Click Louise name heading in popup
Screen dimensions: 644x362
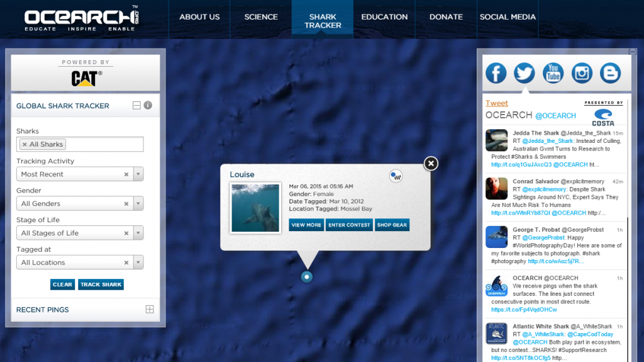(x=242, y=174)
